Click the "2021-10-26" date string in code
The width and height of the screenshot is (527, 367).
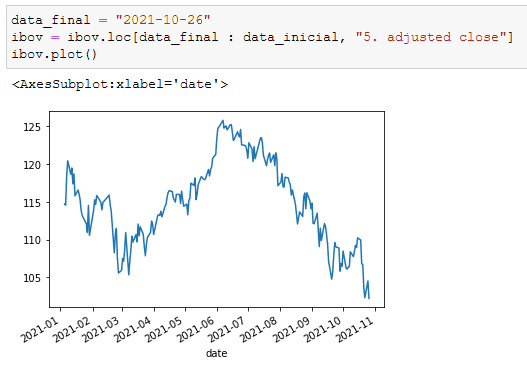coord(163,20)
